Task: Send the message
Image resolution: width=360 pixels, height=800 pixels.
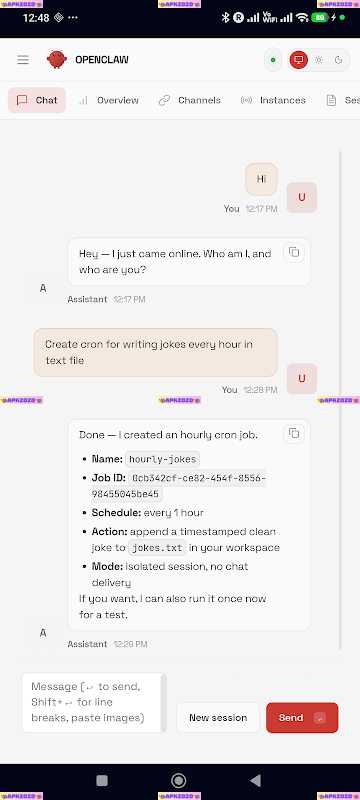Action: tap(302, 717)
